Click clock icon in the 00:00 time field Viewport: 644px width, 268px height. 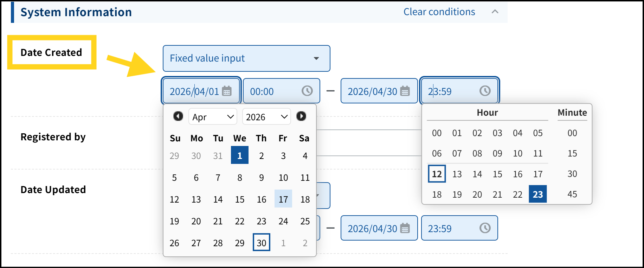307,91
